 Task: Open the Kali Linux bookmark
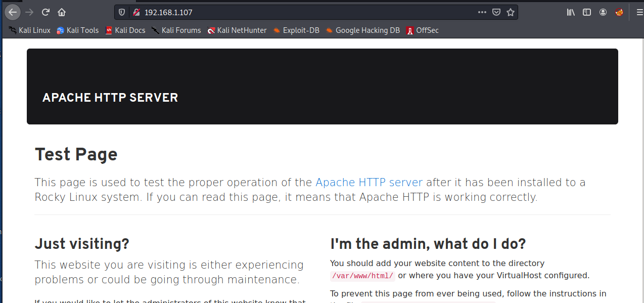tap(29, 30)
